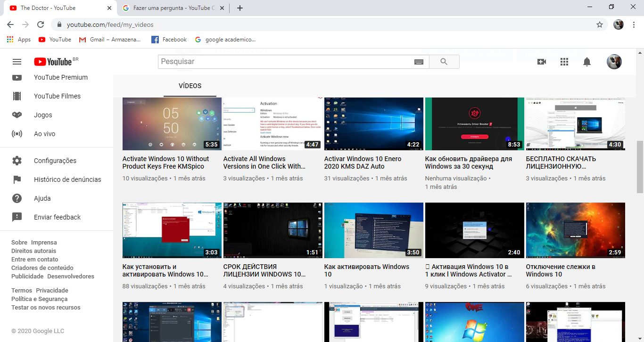The height and width of the screenshot is (342, 644).
Task: Play the 8:53 Driver Booster thumbnail
Action: click(x=474, y=124)
